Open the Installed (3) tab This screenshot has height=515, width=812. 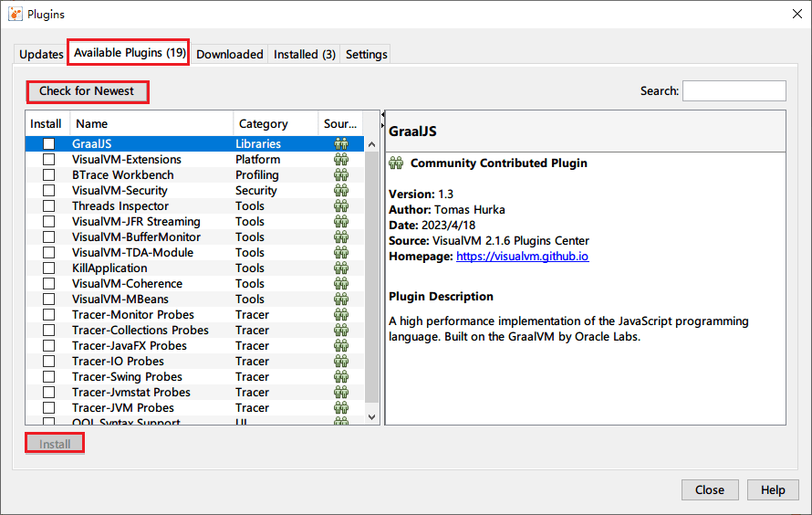[x=305, y=55]
